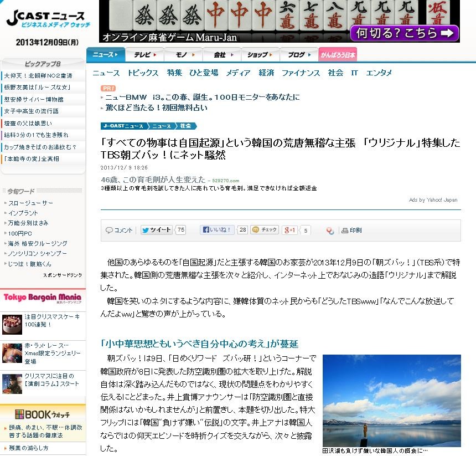Screen dimensions: 476x456
Task: Expand the ニュース top tab
Action: click(105, 55)
